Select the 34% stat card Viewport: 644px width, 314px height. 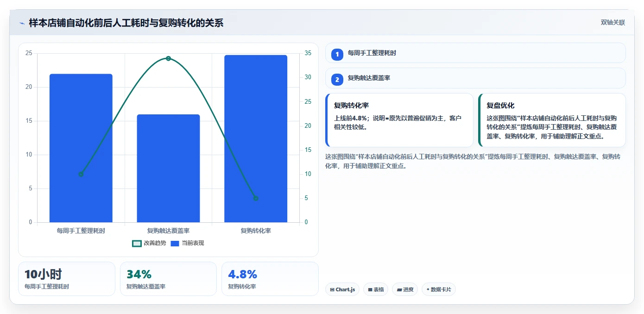point(168,279)
